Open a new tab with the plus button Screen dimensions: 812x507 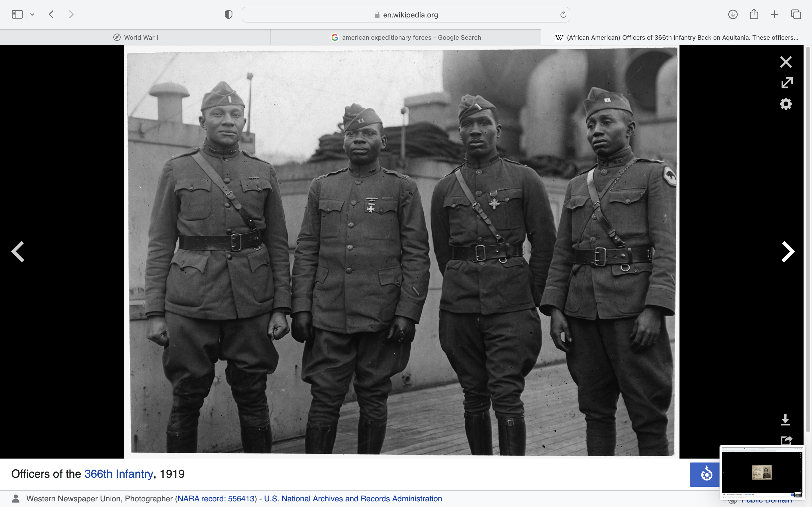(775, 14)
